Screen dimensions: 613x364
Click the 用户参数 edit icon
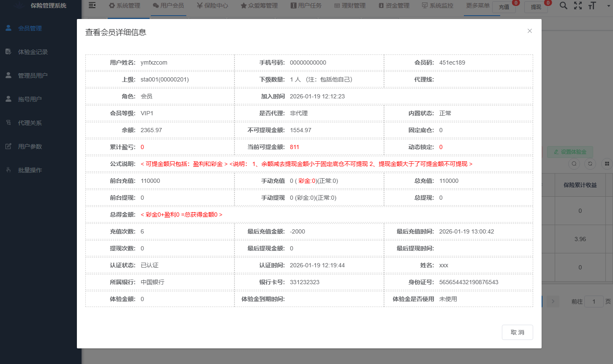[8, 146]
